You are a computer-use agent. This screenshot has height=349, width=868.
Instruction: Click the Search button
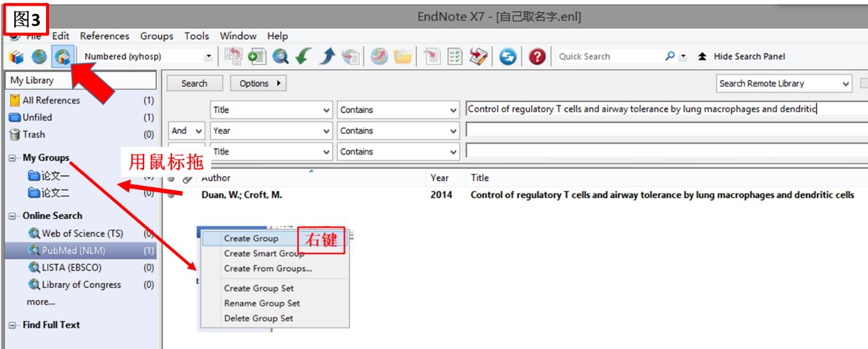[194, 83]
